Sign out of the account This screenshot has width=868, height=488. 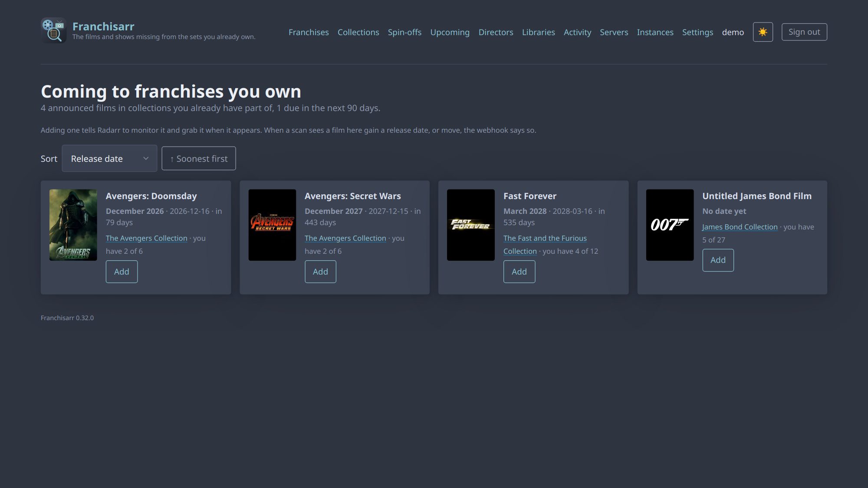coord(804,32)
